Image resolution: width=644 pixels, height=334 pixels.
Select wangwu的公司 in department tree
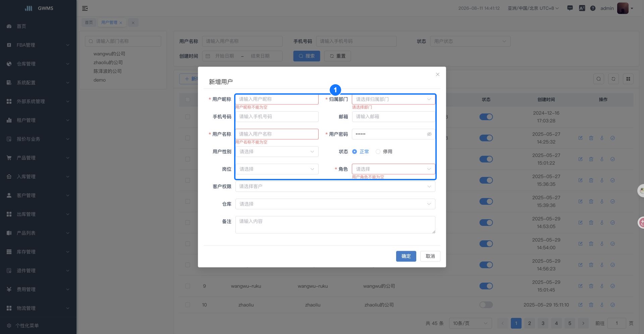[109, 54]
